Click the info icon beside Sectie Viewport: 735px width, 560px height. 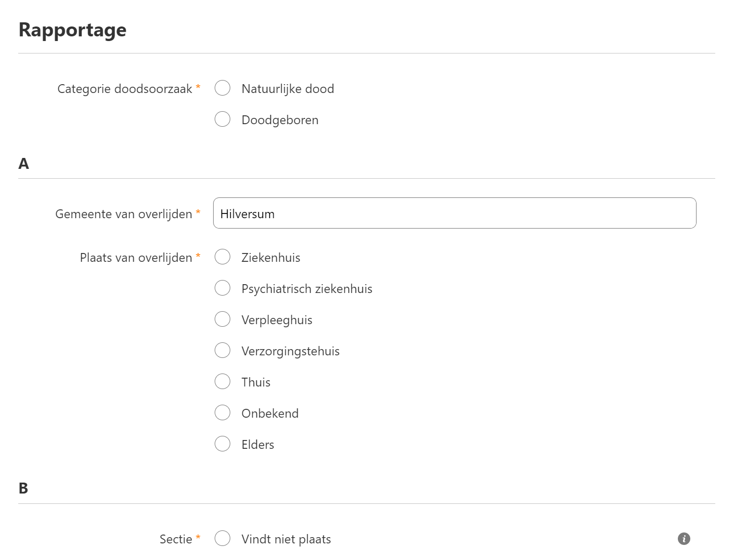point(684,539)
